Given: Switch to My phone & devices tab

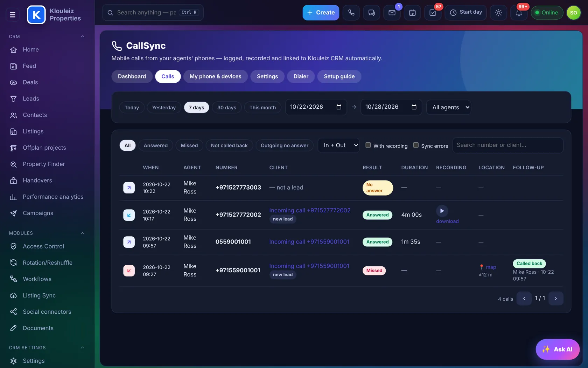Looking at the screenshot, I should (x=215, y=76).
